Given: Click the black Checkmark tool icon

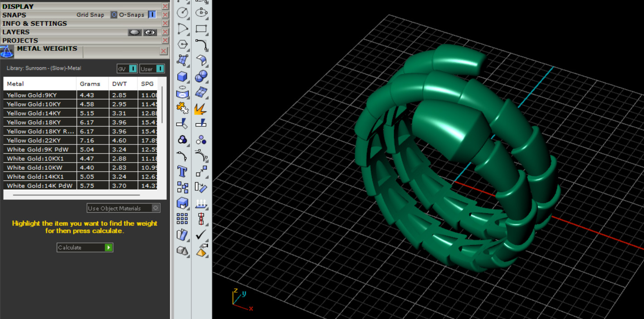Looking at the screenshot, I should (201, 235).
